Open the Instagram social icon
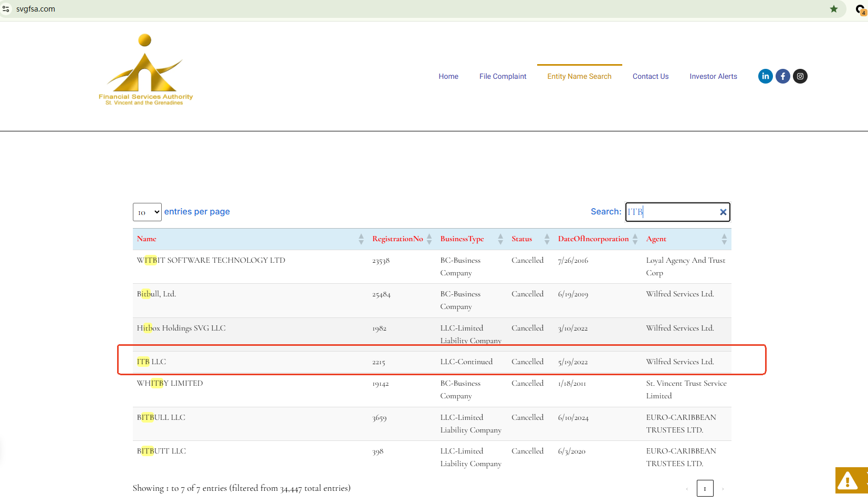This screenshot has height=504, width=868. pos(800,76)
